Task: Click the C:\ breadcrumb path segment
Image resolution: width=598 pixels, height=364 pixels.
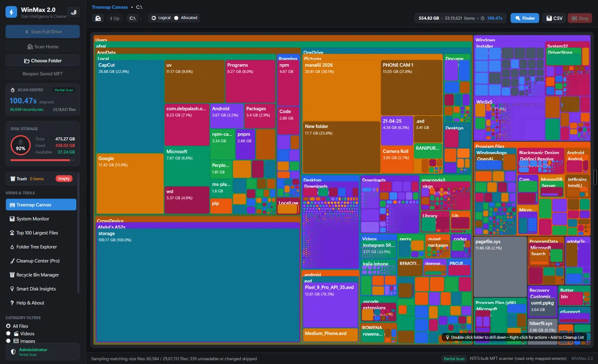Action: coord(133,18)
